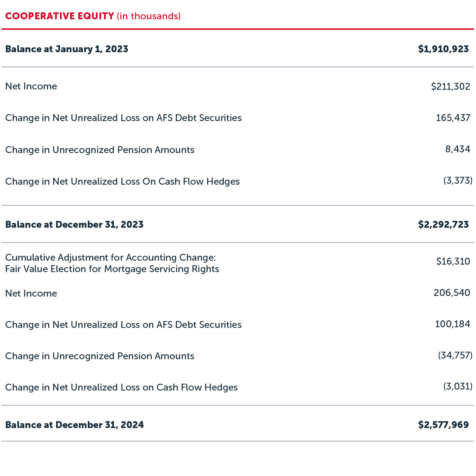Image resolution: width=476 pixels, height=476 pixels.
Task: Click the "(in thousands)" heading note
Action: pos(148,16)
